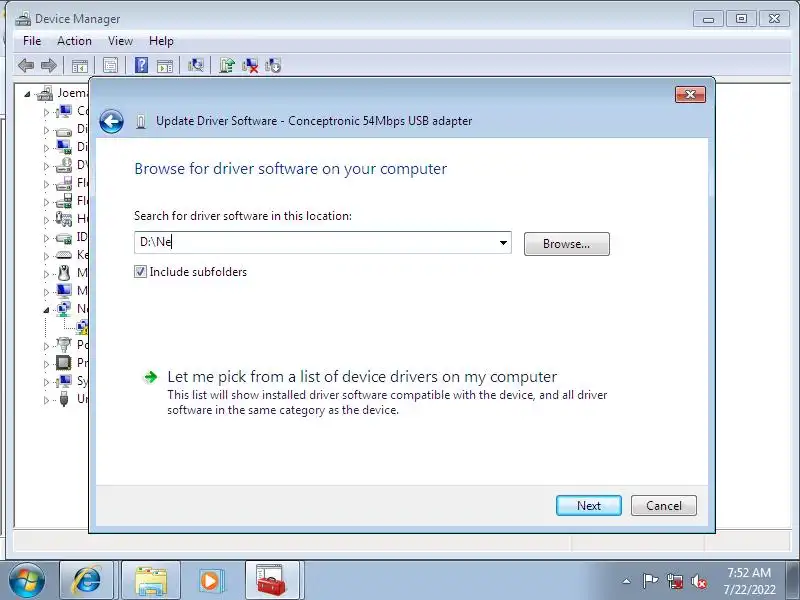This screenshot has height=600, width=800.
Task: Select the Universal Serial Bus controllers icon
Action: tap(64, 398)
